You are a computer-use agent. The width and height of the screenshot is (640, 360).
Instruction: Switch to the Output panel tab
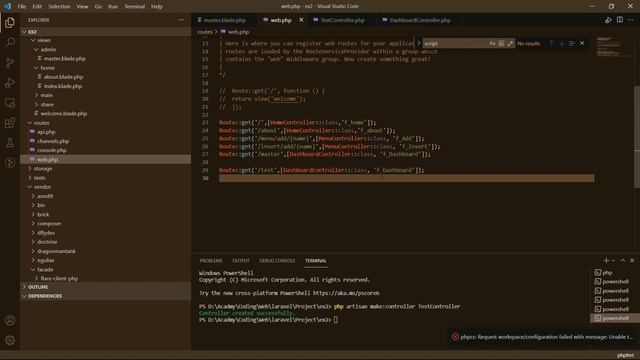click(241, 260)
